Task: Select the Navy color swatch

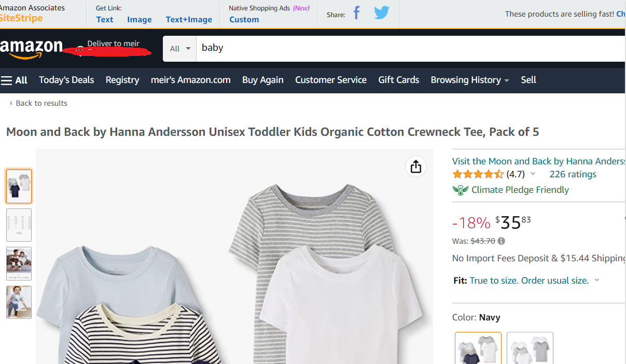Action: tap(478, 348)
